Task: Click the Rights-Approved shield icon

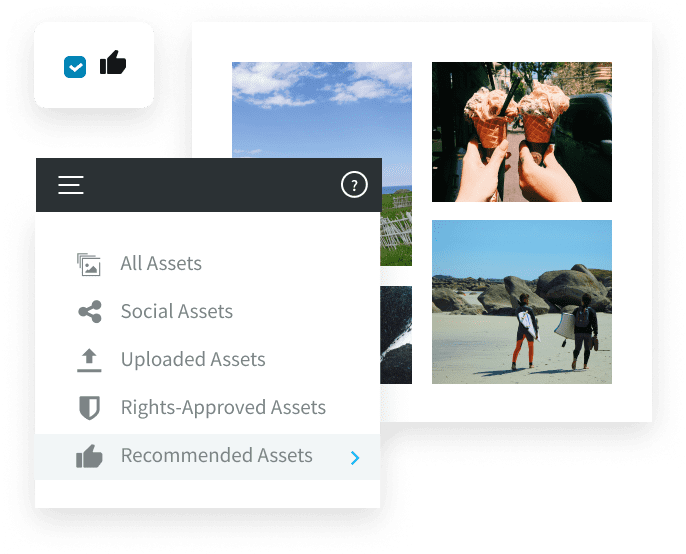Action: point(89,408)
